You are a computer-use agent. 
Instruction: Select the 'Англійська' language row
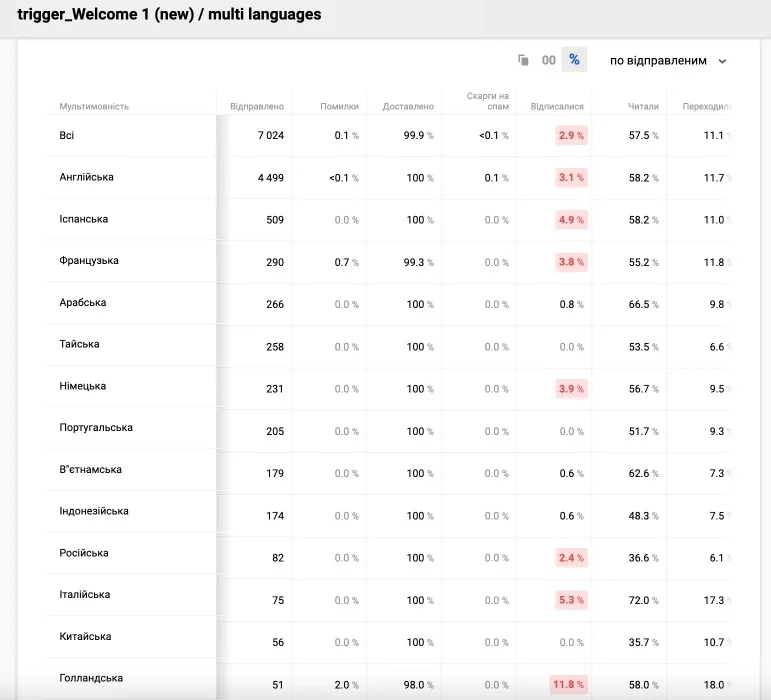386,177
